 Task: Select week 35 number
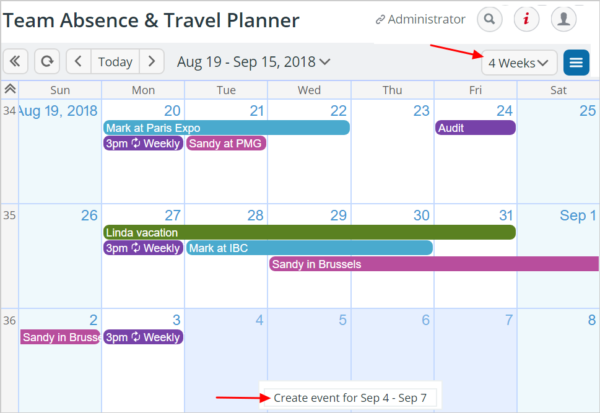point(9,215)
